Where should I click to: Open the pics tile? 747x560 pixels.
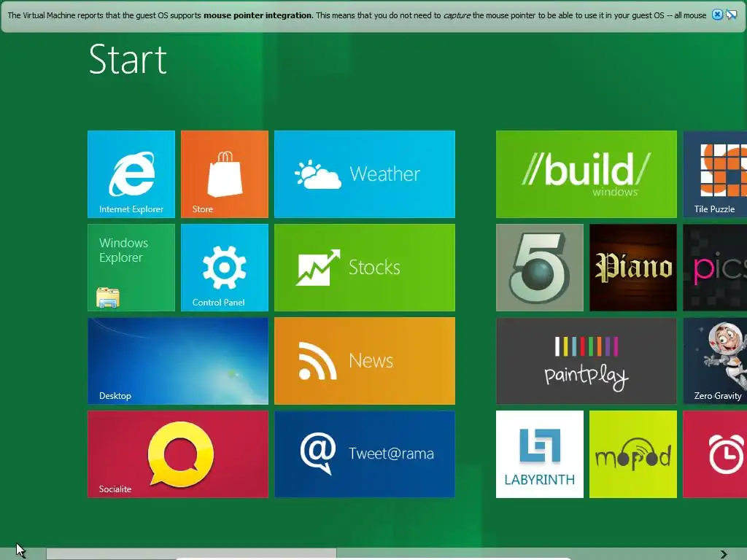point(715,268)
